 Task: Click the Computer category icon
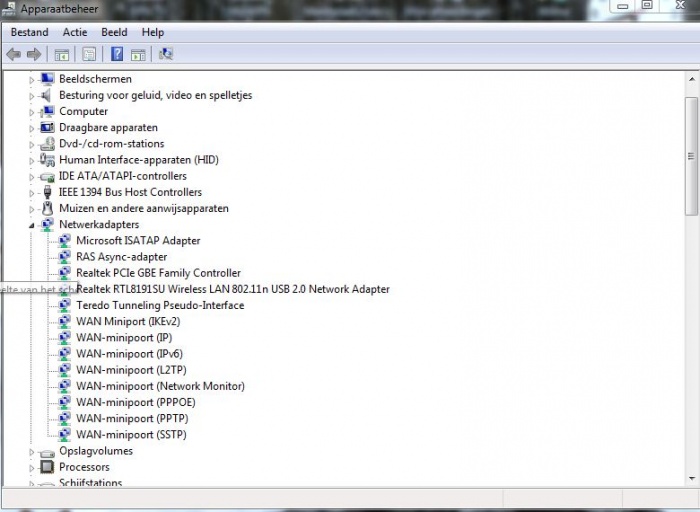[47, 112]
